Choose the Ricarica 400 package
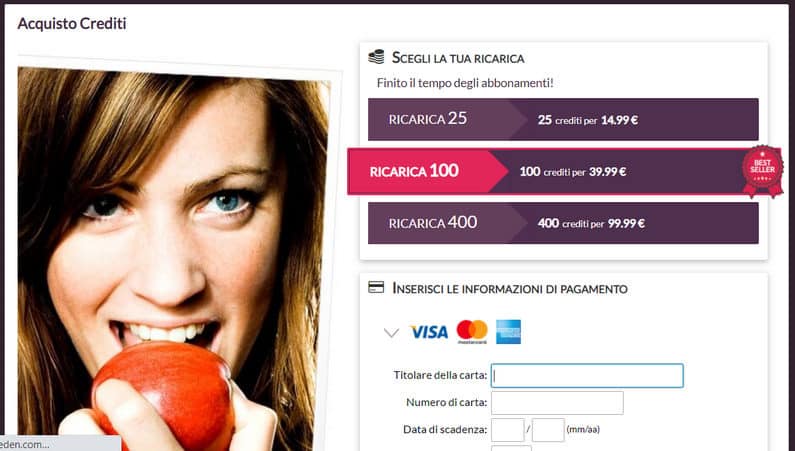795x451 pixels. tap(563, 223)
